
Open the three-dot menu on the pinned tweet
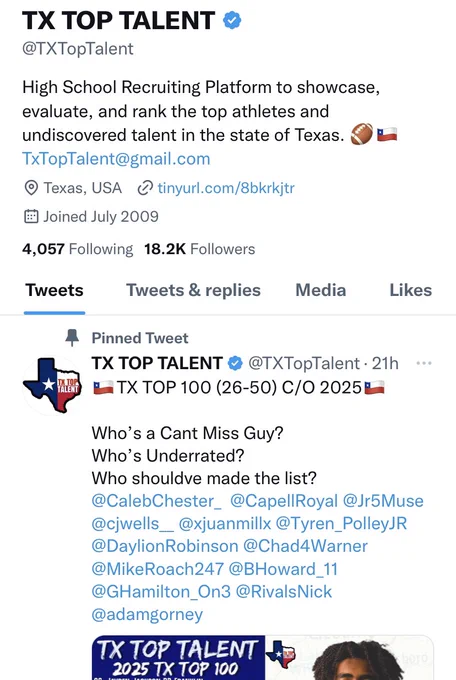(423, 363)
